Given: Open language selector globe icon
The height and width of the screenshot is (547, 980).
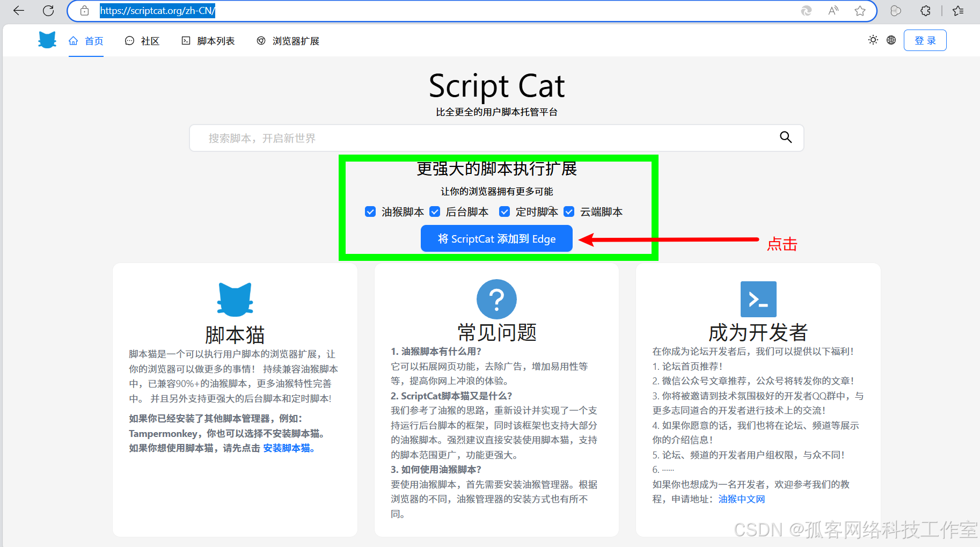Looking at the screenshot, I should coord(891,40).
